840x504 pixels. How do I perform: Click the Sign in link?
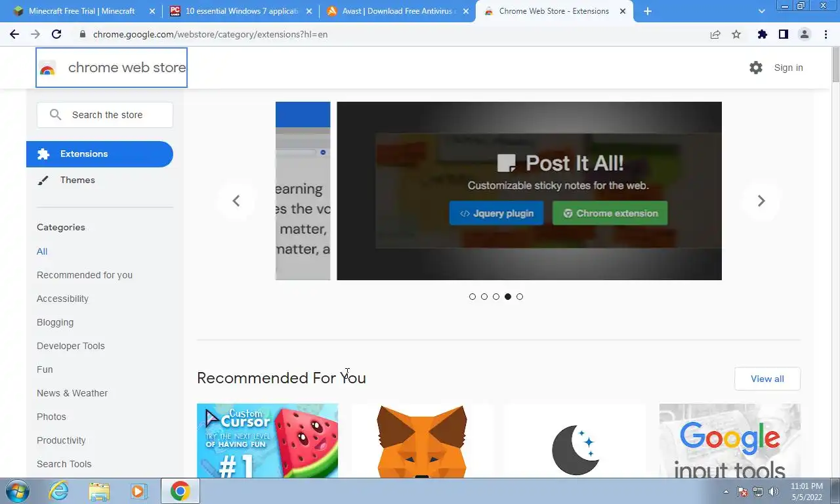(x=788, y=68)
